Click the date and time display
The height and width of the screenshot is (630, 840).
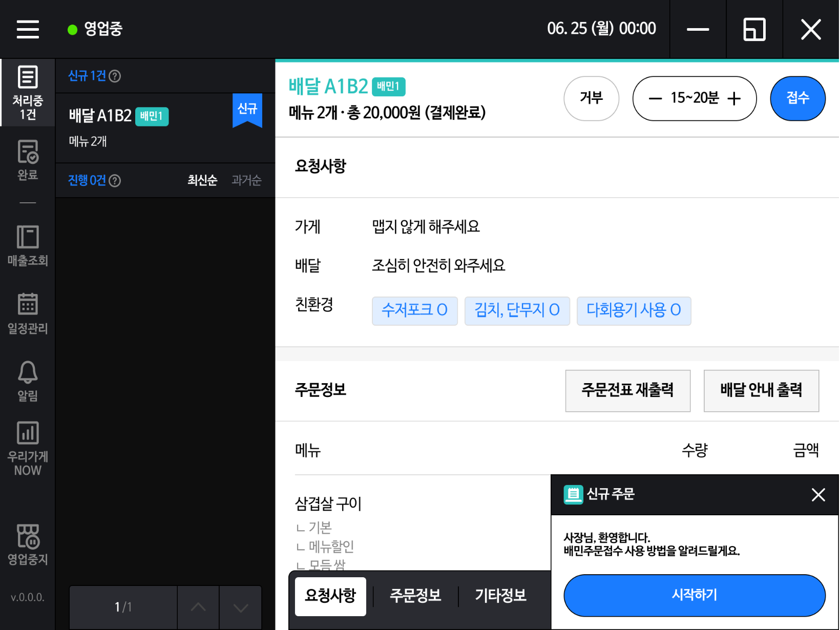pyautogui.click(x=601, y=29)
